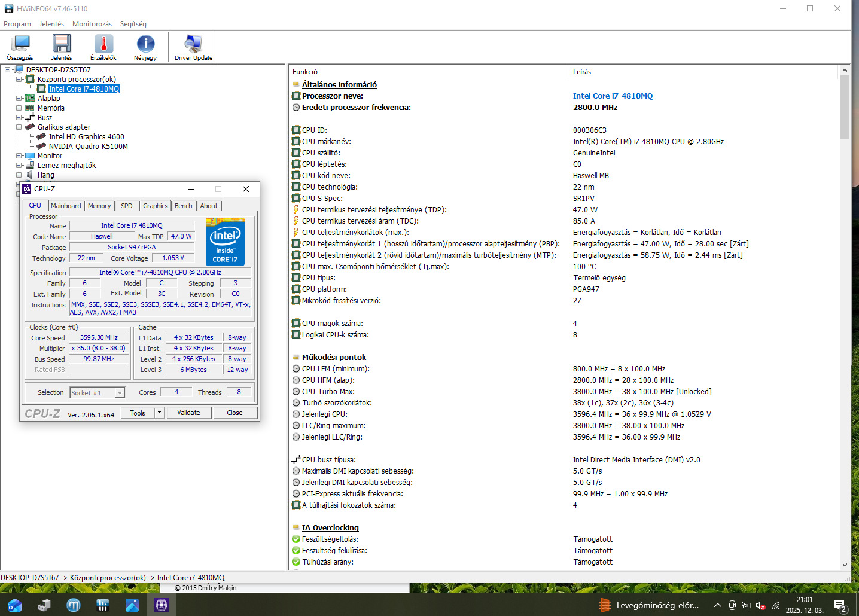
Task: Click the Multiplier x 36.0 value in CPU-Z
Action: (x=99, y=348)
